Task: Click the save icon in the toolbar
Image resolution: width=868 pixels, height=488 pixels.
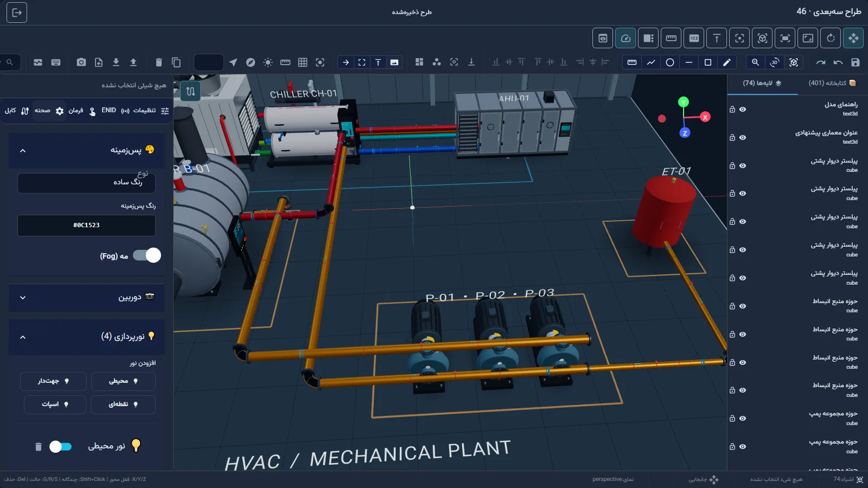Action: coord(856,62)
